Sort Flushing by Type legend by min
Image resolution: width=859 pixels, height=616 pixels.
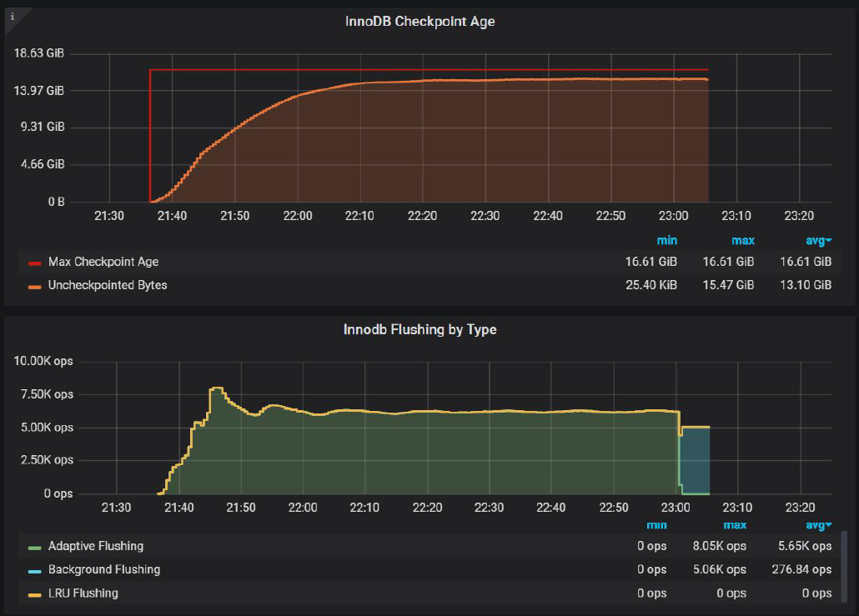click(x=656, y=525)
